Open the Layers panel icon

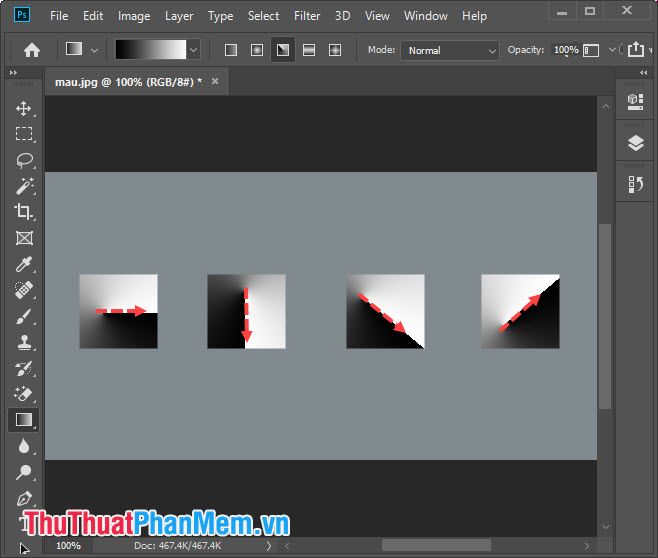tap(636, 143)
